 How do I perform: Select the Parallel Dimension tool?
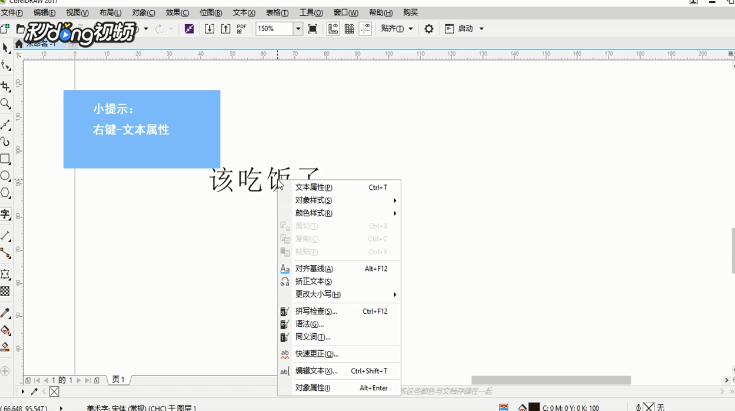click(x=6, y=235)
